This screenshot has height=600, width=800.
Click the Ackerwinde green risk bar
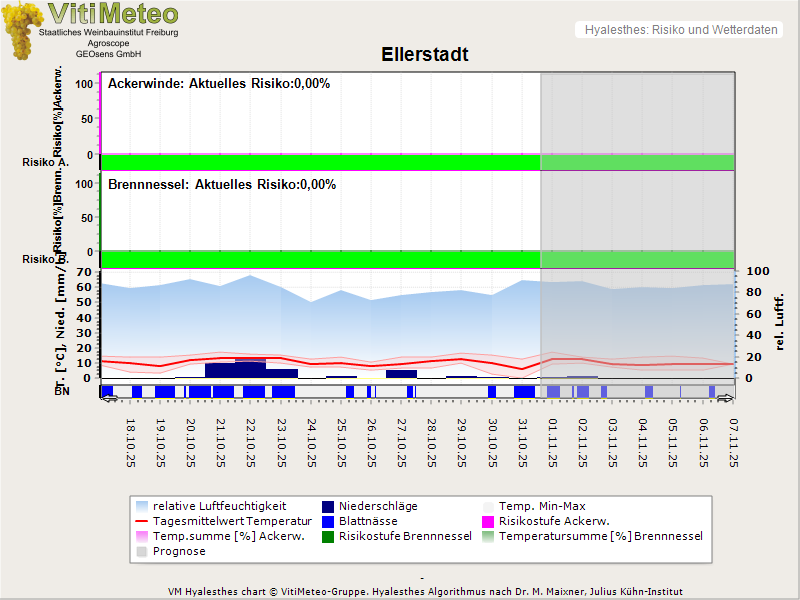[320, 162]
